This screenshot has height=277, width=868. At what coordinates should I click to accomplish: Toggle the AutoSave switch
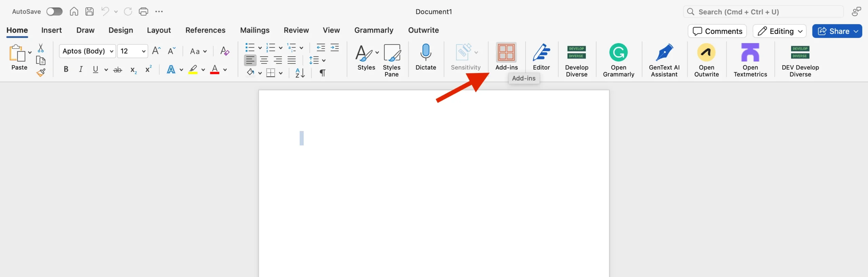click(x=54, y=12)
